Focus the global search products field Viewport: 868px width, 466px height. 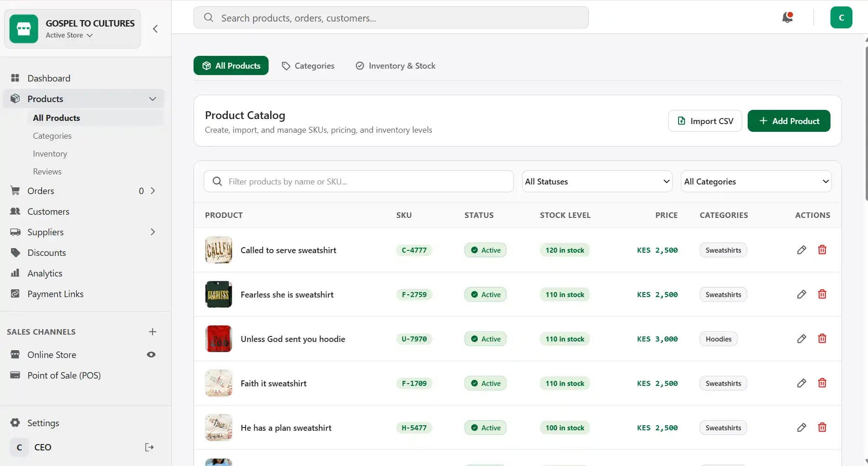pos(391,17)
